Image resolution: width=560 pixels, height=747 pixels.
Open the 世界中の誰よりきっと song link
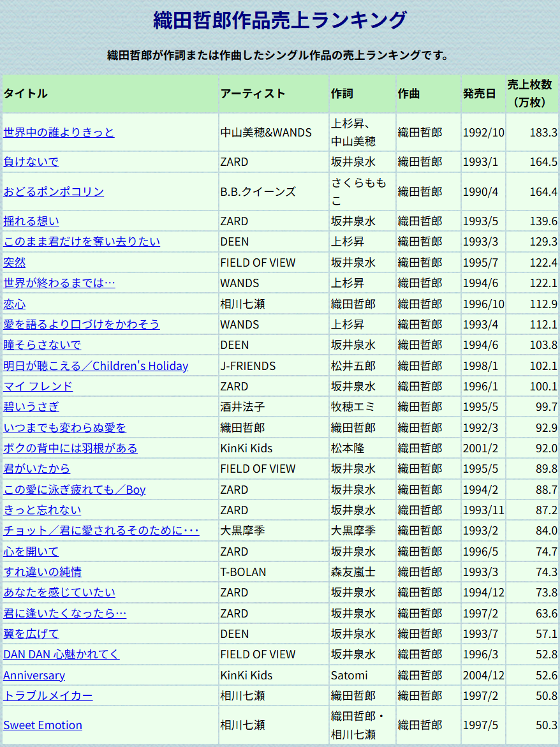pos(59,132)
